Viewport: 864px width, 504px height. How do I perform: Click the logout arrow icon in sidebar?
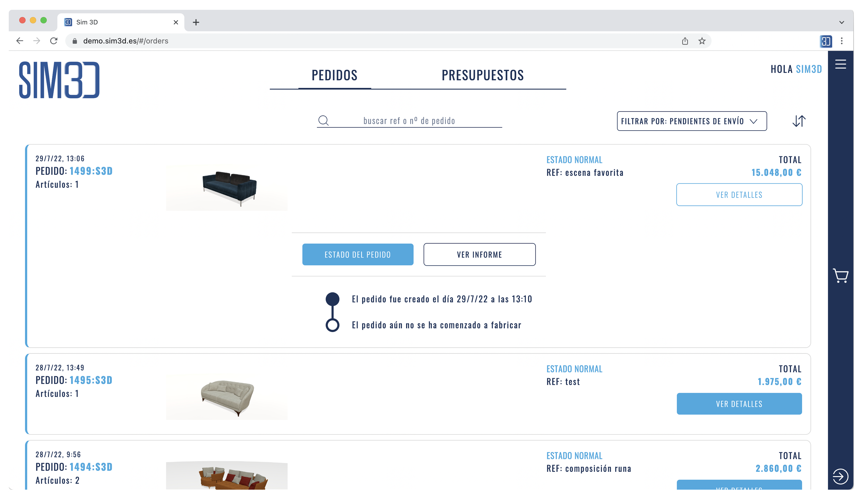[x=840, y=476]
